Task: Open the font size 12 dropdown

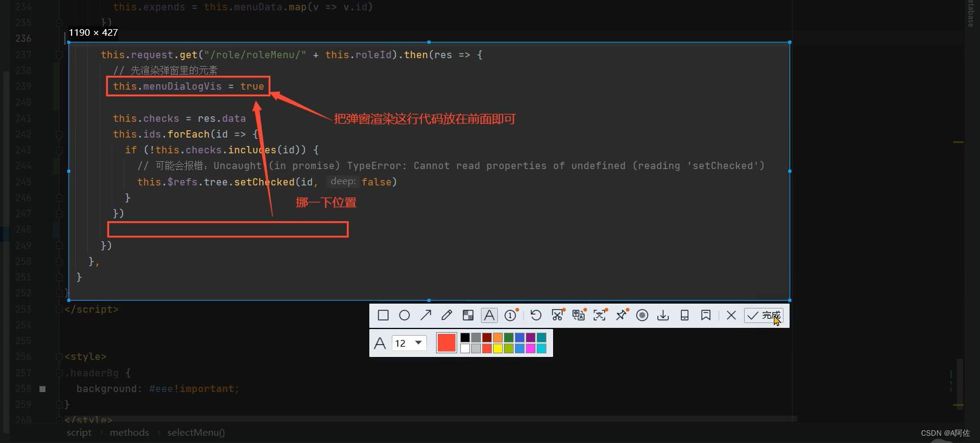Action: (409, 343)
